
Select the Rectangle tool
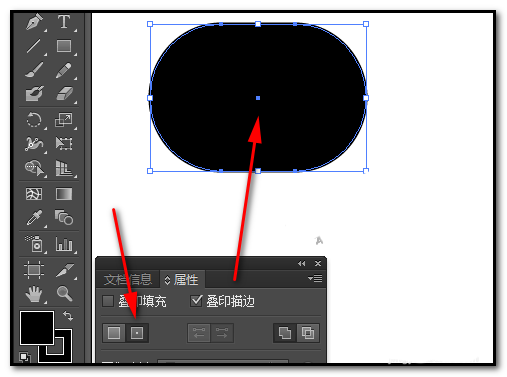[x=64, y=46]
